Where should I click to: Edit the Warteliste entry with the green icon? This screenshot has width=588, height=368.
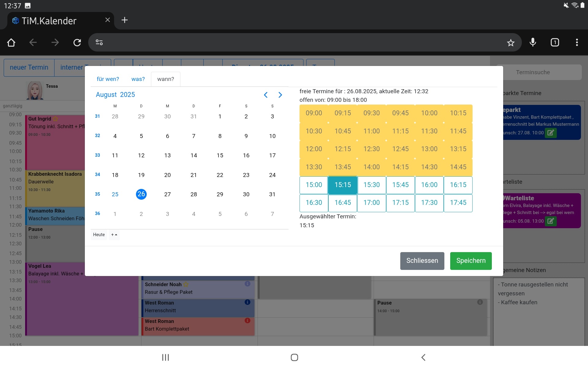(550, 221)
